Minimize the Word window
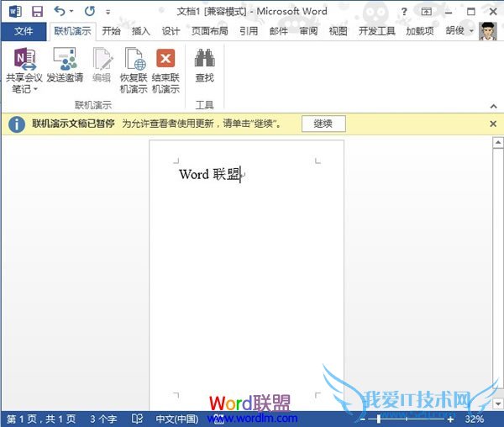Screen dimensions: 504x427 [x=449, y=12]
